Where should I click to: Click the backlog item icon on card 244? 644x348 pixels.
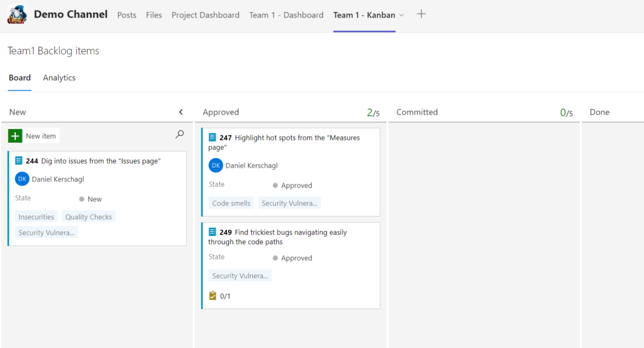pyautogui.click(x=19, y=160)
